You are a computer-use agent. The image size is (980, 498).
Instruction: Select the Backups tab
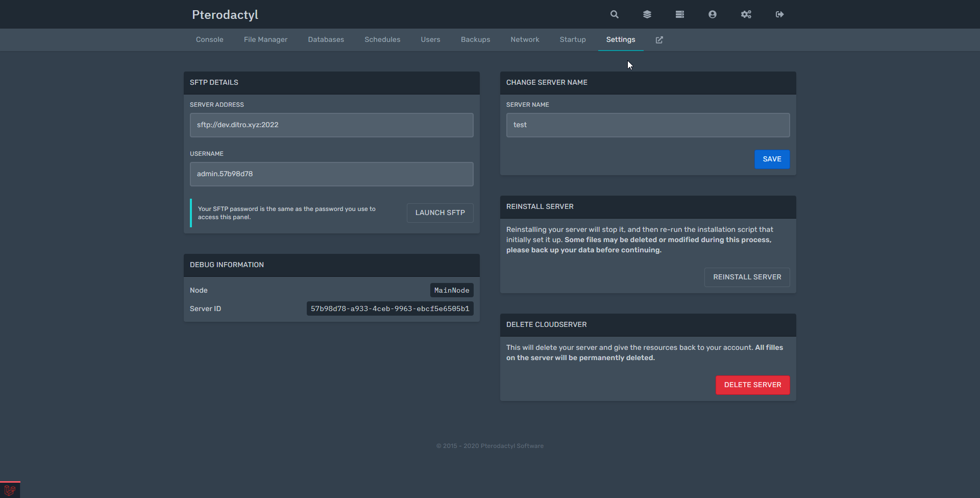click(x=475, y=40)
